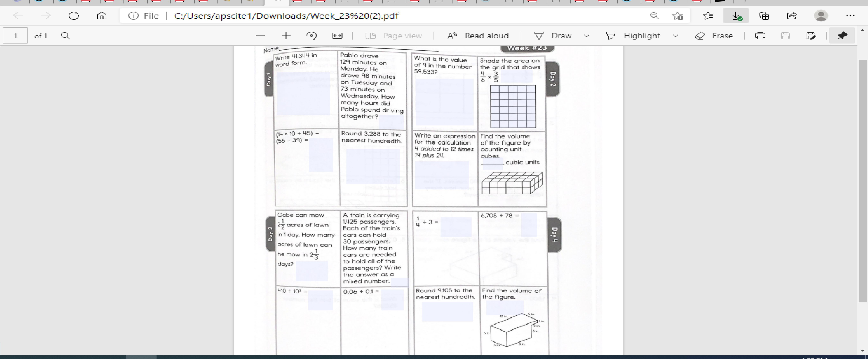Go to the Home page icon
The image size is (868, 359).
(102, 16)
